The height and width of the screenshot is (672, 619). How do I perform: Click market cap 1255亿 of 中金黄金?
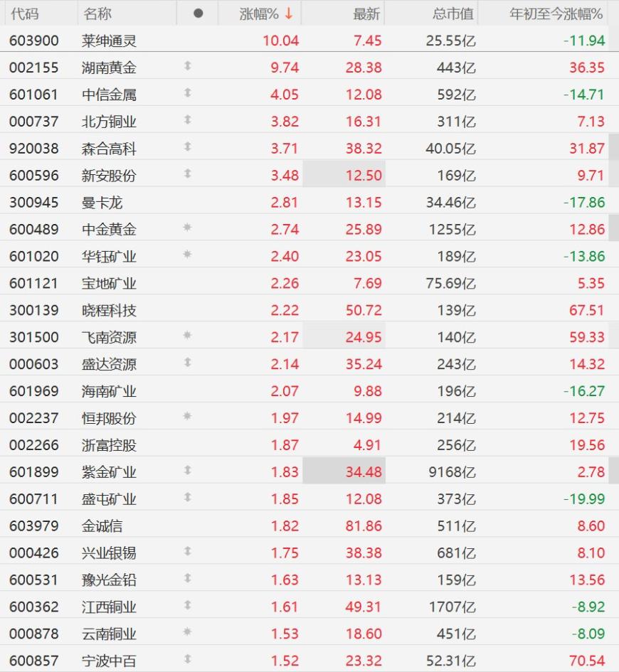[453, 230]
